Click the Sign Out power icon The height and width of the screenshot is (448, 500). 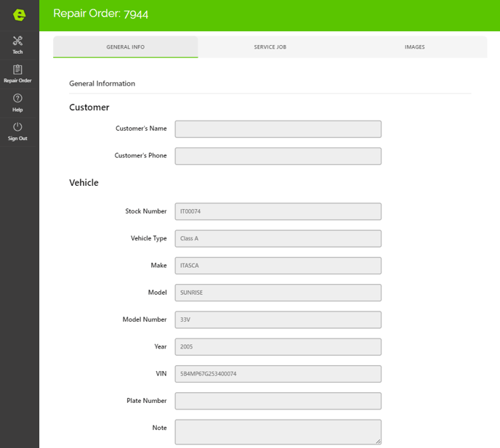pyautogui.click(x=17, y=127)
